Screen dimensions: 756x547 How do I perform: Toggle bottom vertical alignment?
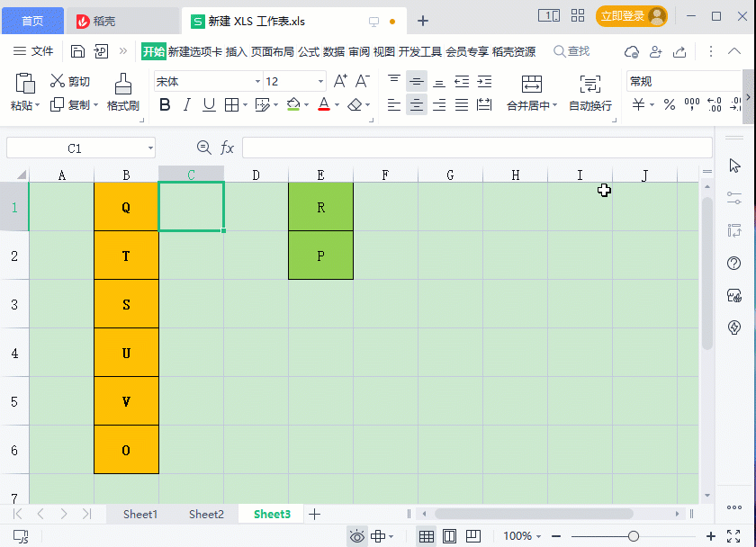[439, 82]
